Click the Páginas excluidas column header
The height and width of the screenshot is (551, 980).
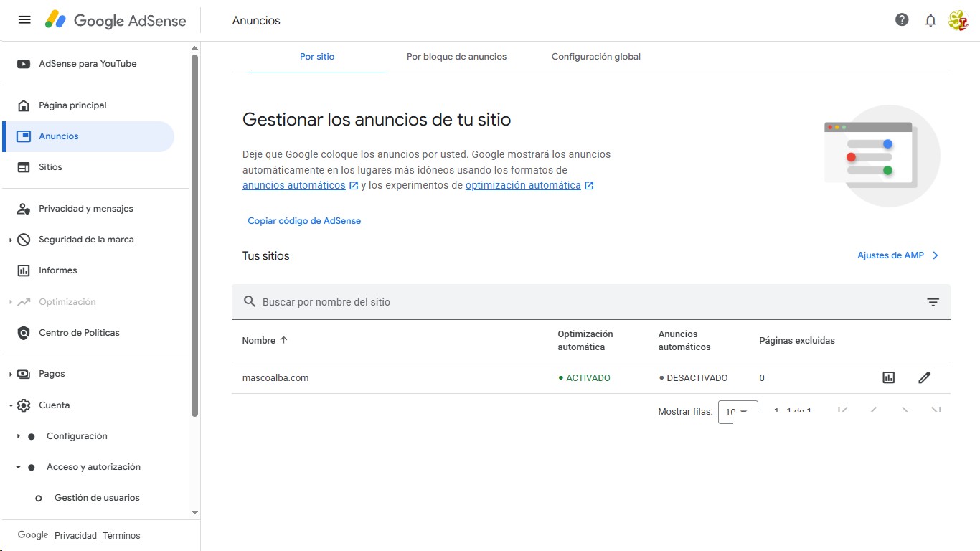tap(797, 341)
